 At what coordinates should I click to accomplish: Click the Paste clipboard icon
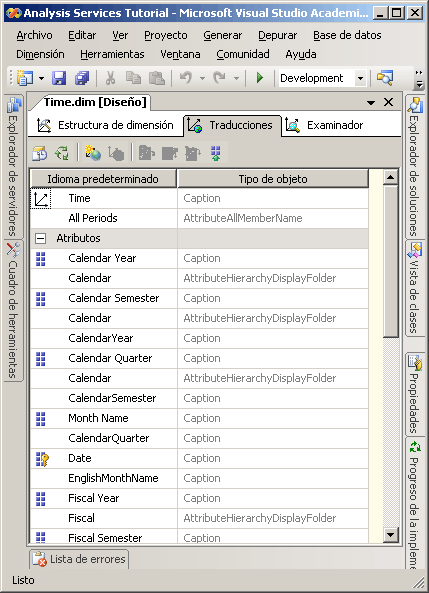156,78
